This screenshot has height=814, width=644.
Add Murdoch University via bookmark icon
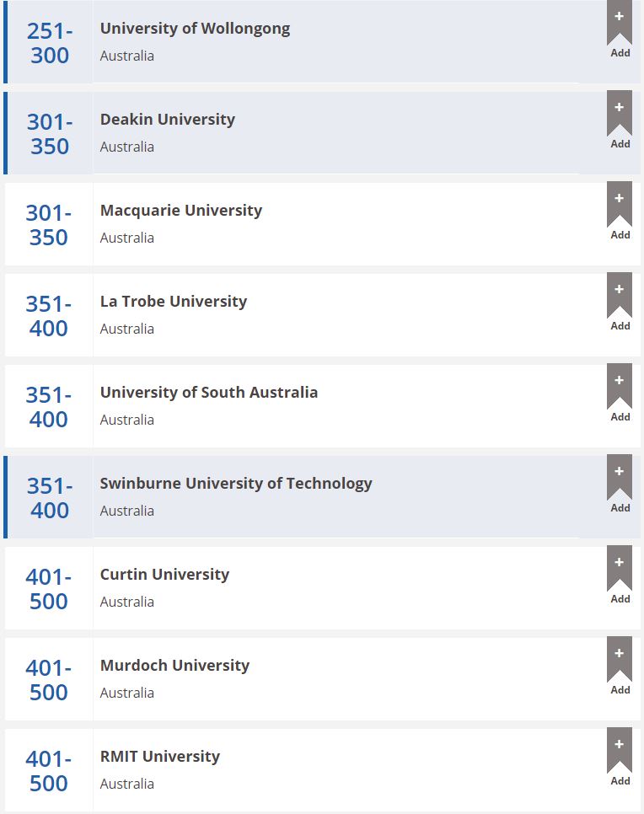coord(620,661)
